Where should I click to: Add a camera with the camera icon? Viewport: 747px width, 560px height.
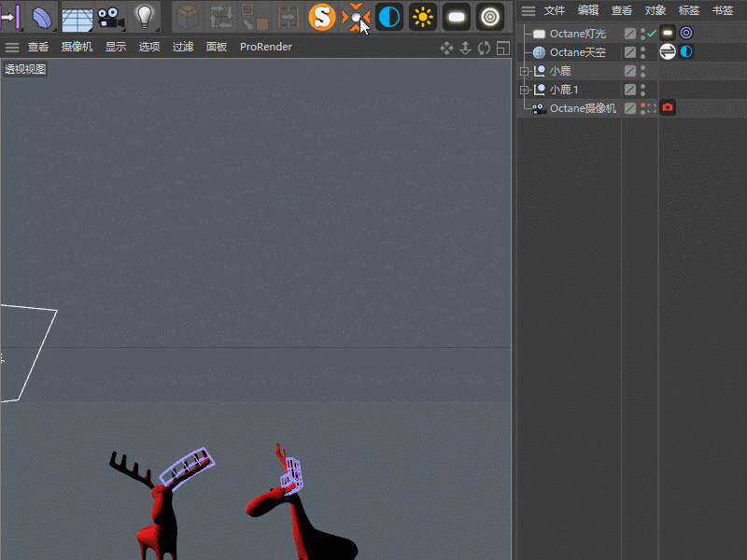click(110, 17)
